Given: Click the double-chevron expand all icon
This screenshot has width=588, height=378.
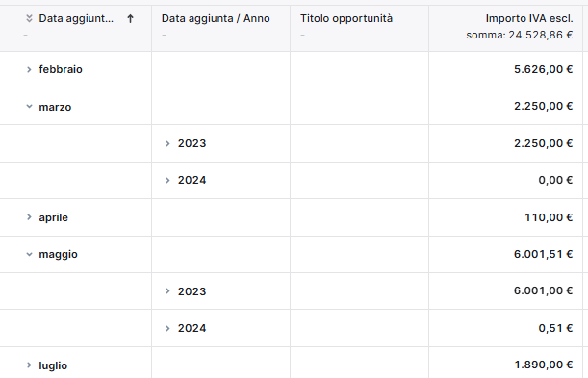Looking at the screenshot, I should pos(29,18).
